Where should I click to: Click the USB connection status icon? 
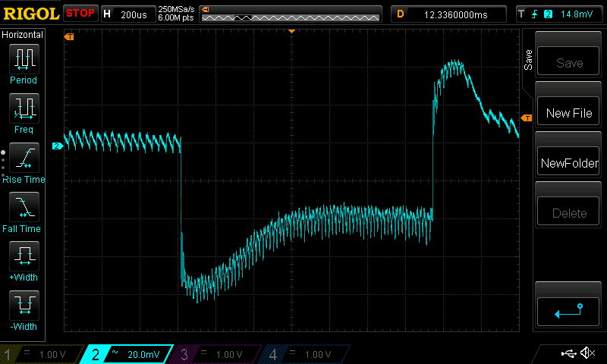(x=568, y=353)
